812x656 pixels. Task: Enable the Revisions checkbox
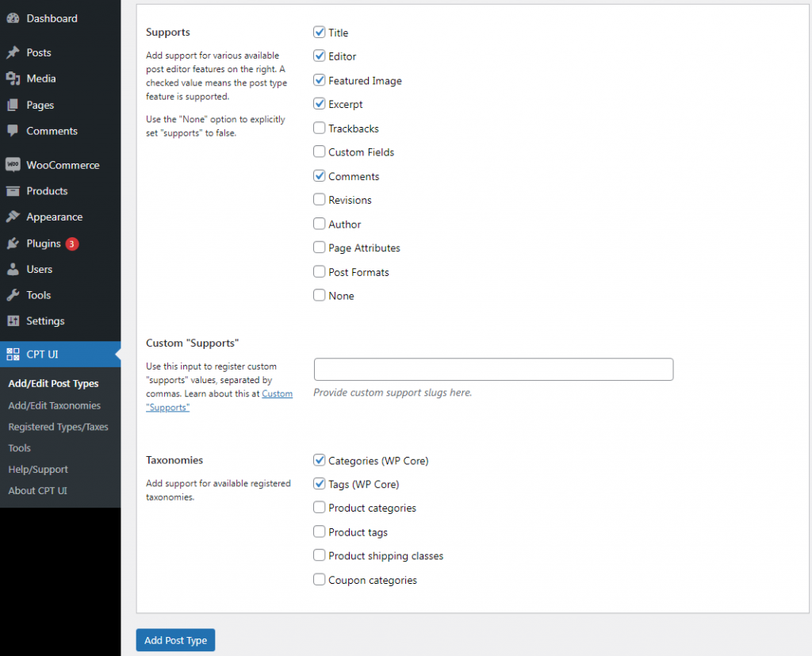320,199
